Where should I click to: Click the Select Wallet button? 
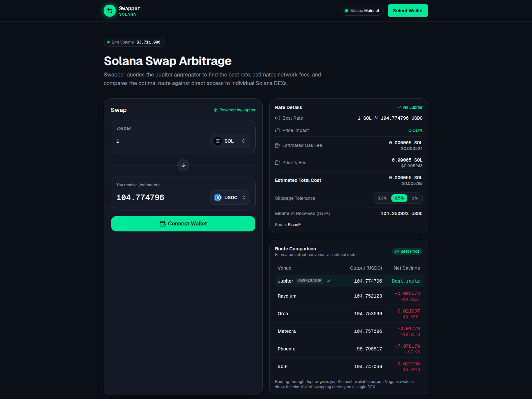[408, 11]
